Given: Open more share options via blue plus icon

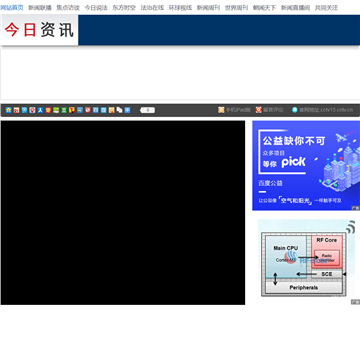Looking at the screenshot, I should pos(127,110).
